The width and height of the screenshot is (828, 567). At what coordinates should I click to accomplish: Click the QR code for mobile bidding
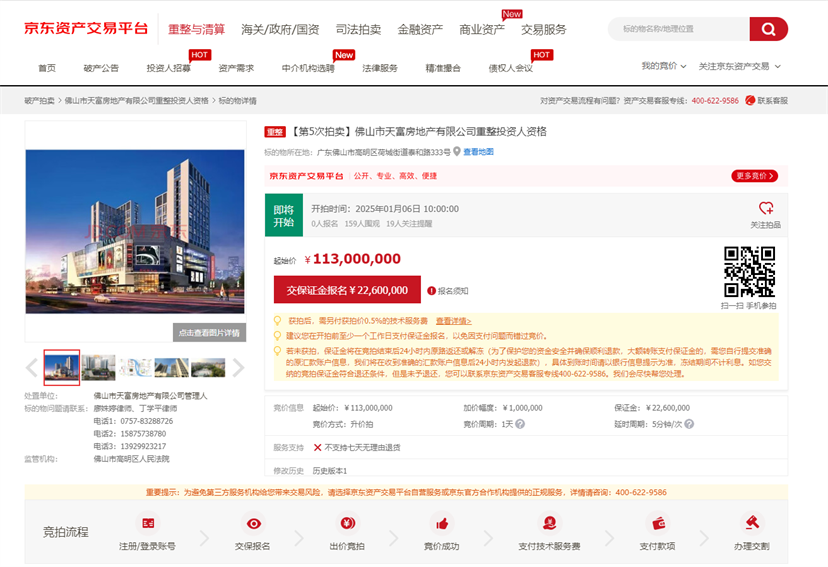pos(749,271)
